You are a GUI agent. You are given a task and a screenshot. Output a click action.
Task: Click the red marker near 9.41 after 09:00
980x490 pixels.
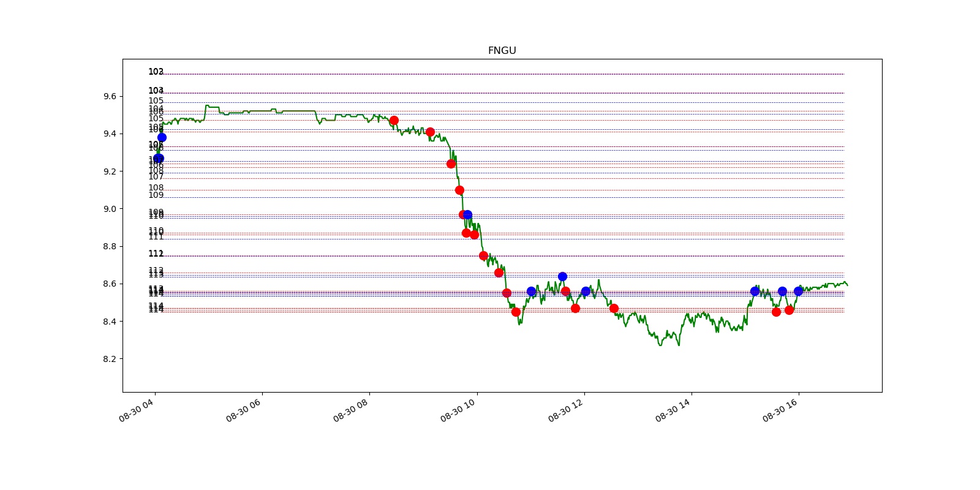click(430, 132)
